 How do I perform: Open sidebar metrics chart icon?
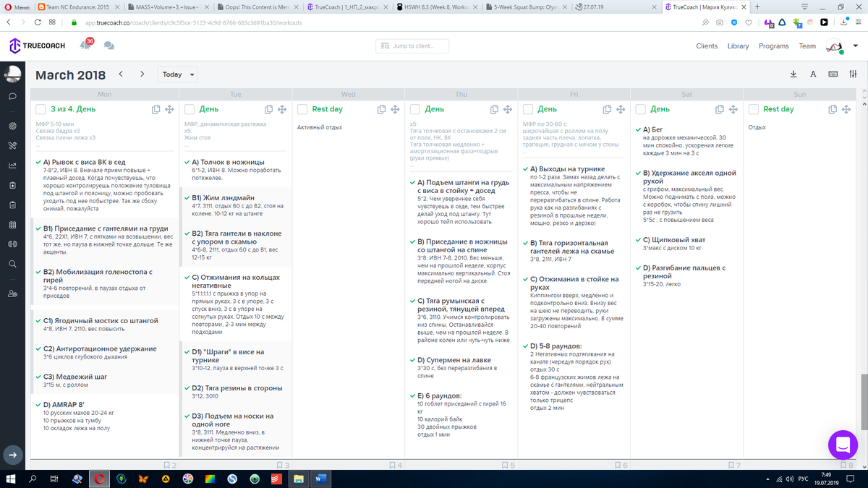[13, 165]
